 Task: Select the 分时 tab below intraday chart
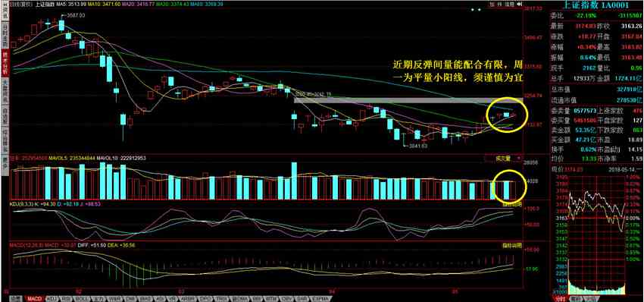click(x=560, y=299)
